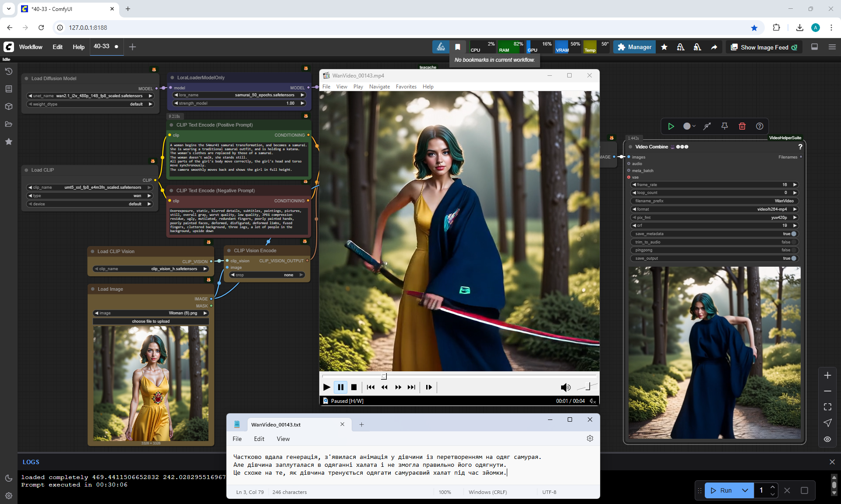Image resolution: width=841 pixels, height=504 pixels.
Task: Click the red trash icon in node toolbar
Action: 742,126
